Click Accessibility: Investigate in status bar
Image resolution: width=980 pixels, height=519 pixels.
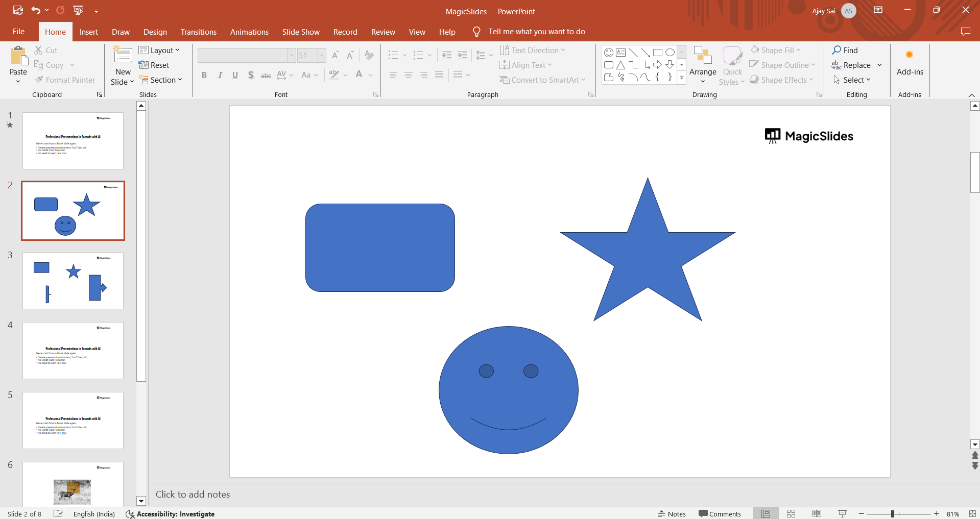coord(171,514)
